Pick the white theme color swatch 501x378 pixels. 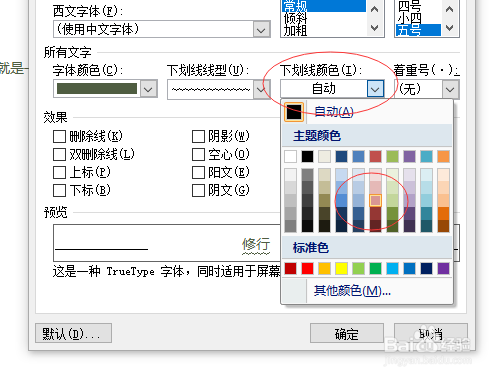coord(291,156)
